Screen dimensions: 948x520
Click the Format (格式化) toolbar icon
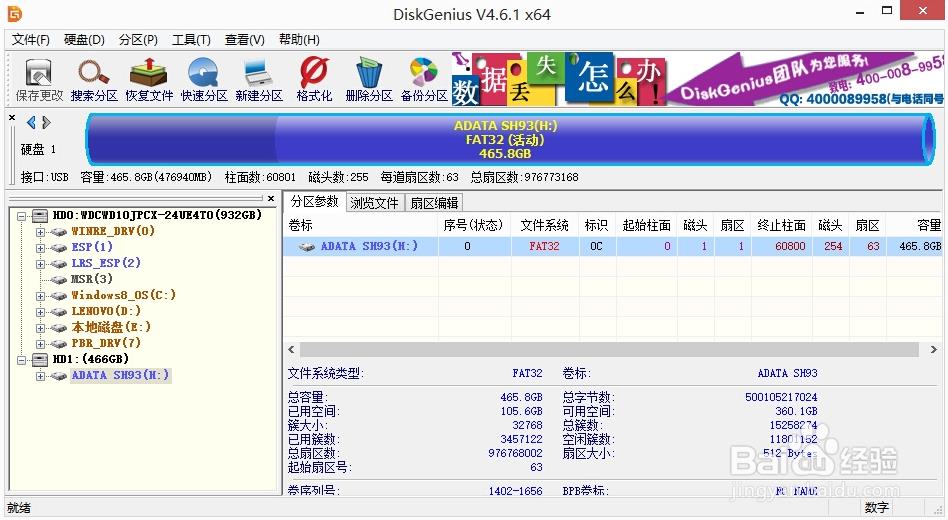click(x=314, y=80)
